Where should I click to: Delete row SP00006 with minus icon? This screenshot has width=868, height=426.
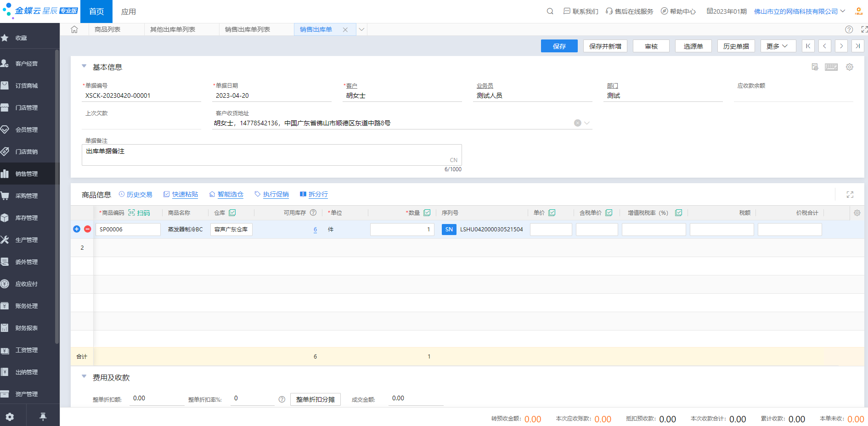87,229
